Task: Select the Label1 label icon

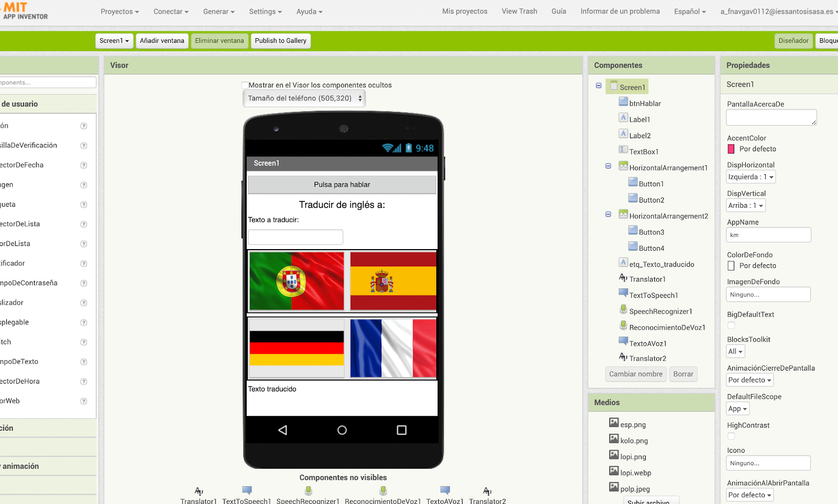Action: coord(623,118)
